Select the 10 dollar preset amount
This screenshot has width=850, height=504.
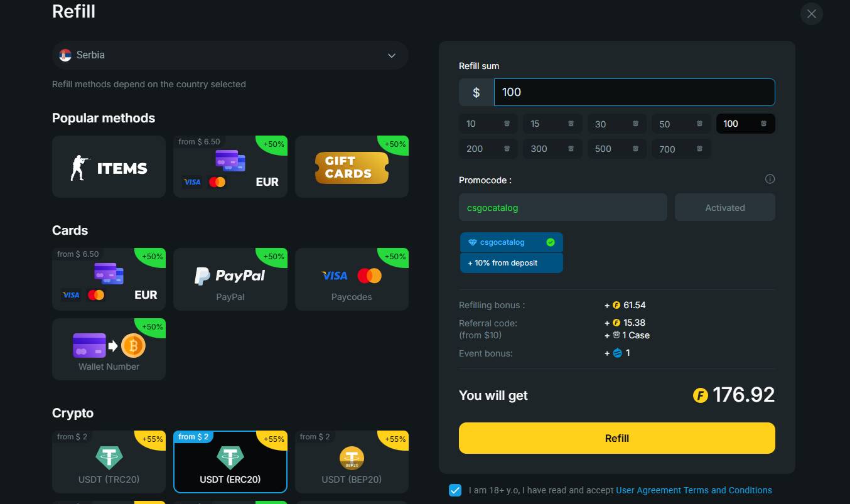pos(488,124)
